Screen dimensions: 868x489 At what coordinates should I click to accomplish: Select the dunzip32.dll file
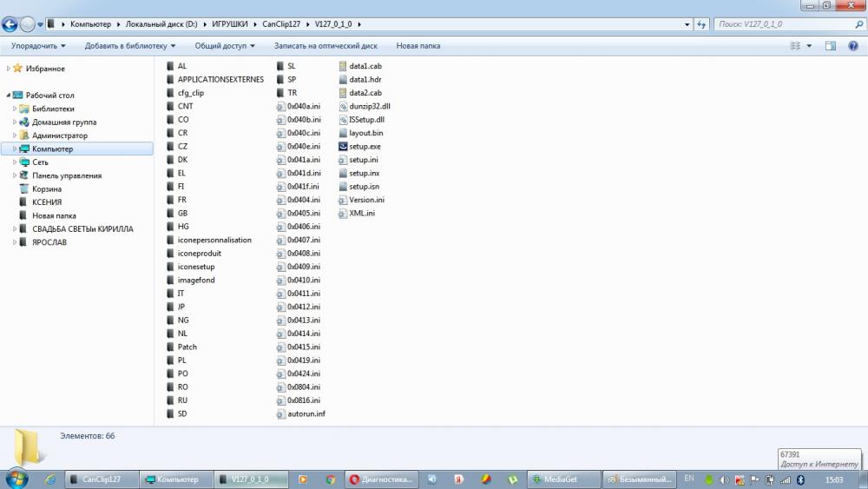(365, 106)
